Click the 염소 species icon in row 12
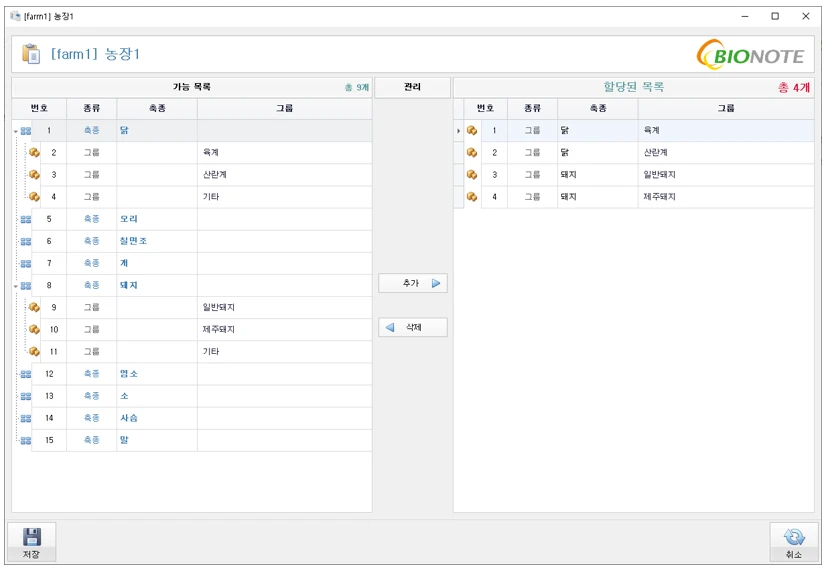Viewport: 829px width, 571px height. 25,374
